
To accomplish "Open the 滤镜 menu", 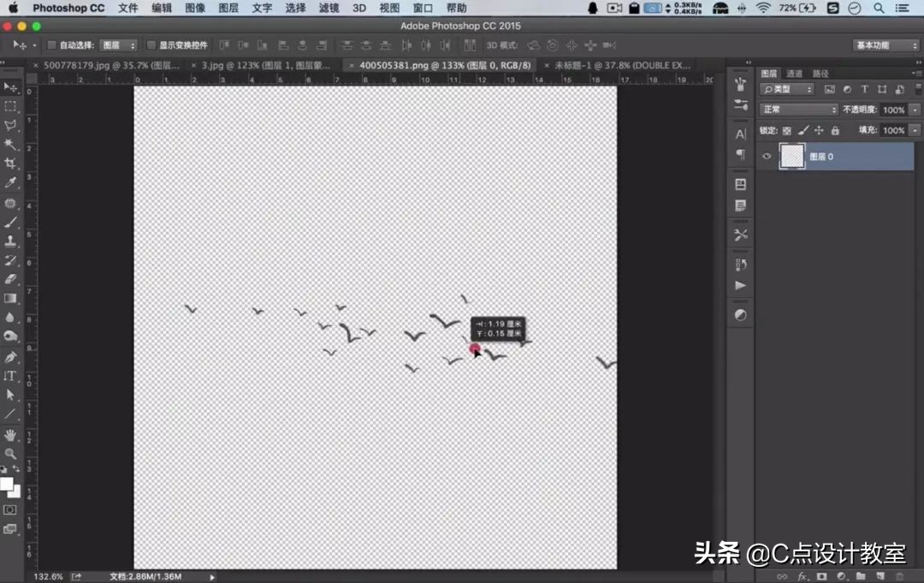I will (329, 9).
